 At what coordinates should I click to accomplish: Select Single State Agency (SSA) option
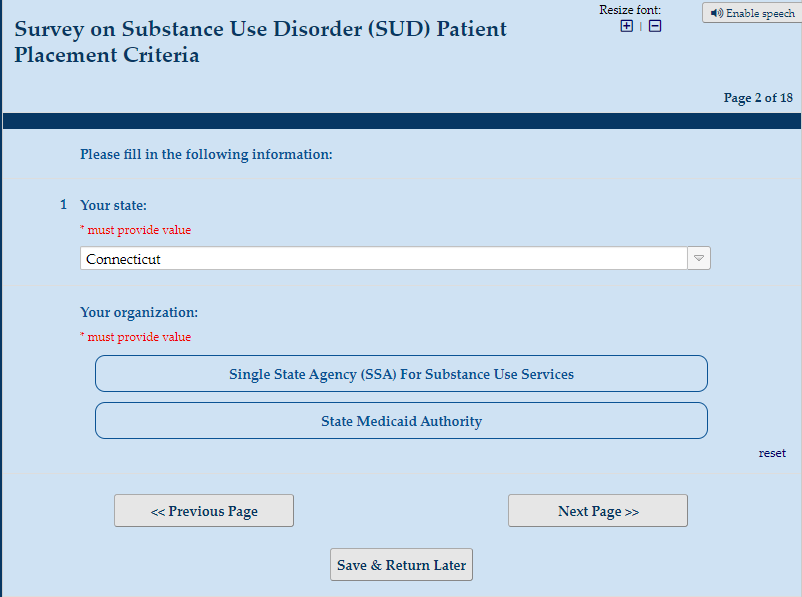401,374
